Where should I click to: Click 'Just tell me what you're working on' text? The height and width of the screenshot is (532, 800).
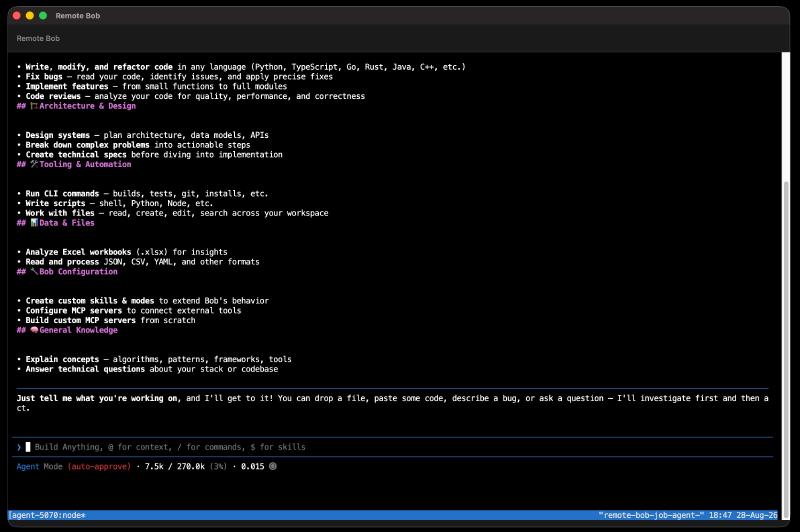pyautogui.click(x=98, y=398)
